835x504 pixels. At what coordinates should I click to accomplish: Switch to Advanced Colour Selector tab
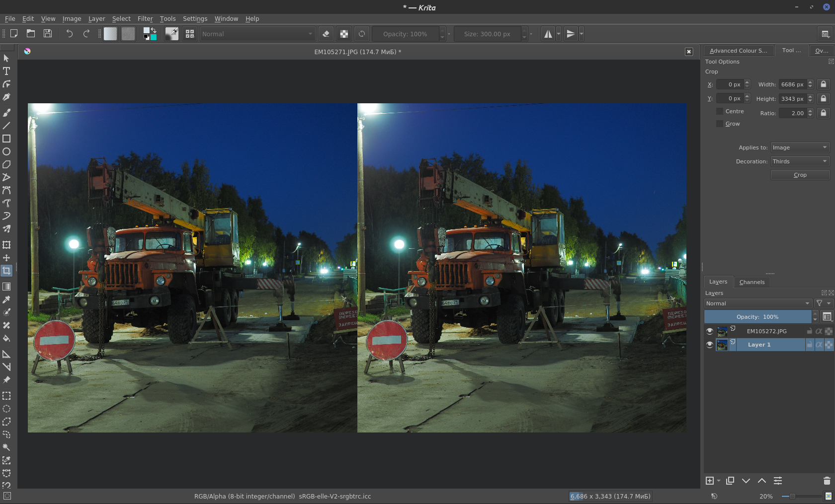click(x=738, y=51)
